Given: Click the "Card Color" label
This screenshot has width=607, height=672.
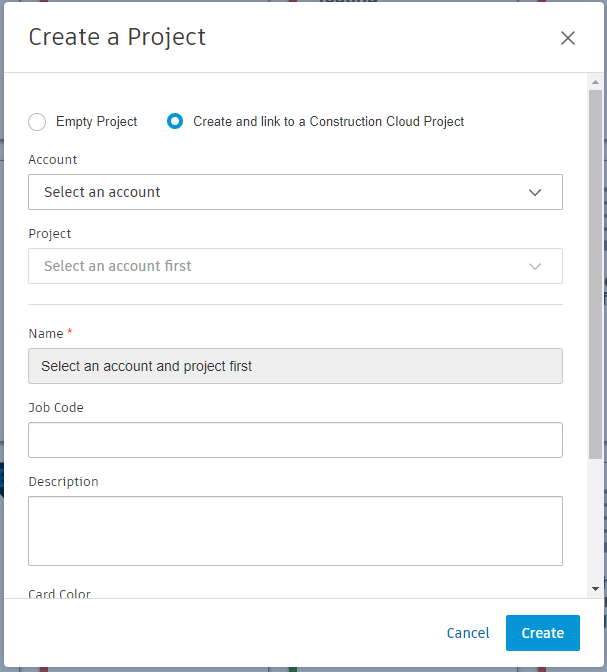Looking at the screenshot, I should click(60, 593).
